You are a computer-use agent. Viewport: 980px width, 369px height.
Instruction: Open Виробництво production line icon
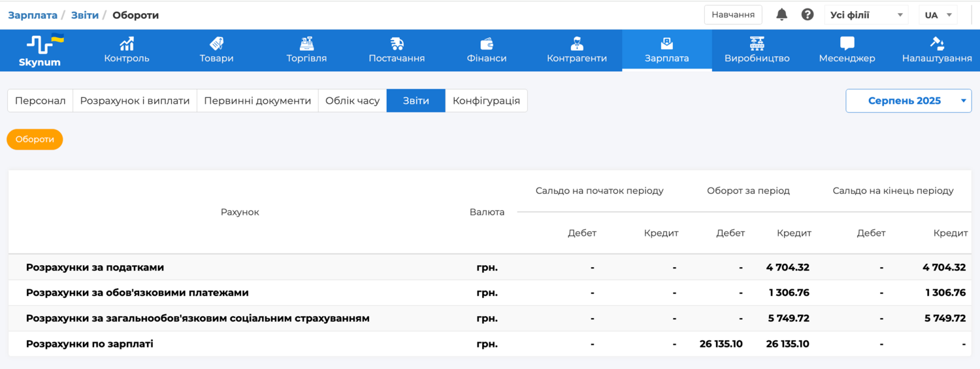click(x=757, y=44)
